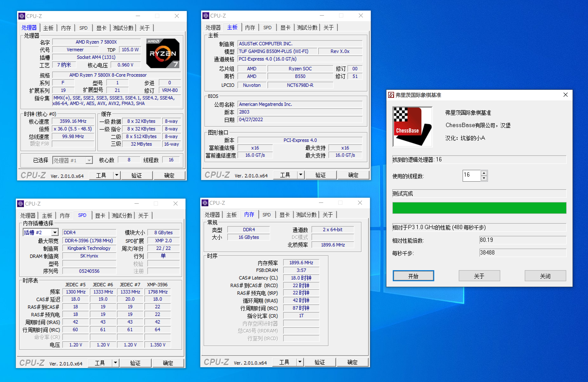Switch to 内存 tab in the processor window

pos(66,28)
